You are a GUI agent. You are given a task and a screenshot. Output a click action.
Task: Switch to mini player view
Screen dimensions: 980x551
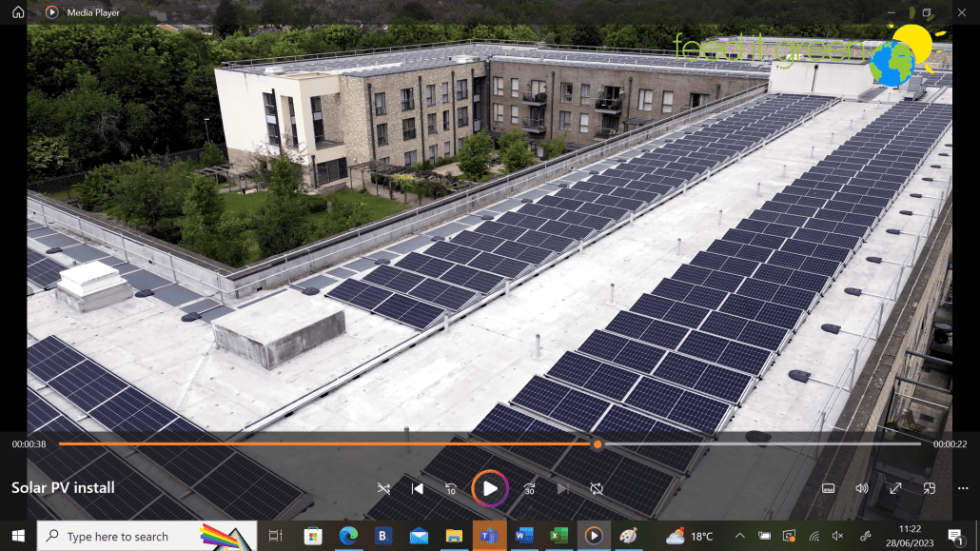click(930, 488)
